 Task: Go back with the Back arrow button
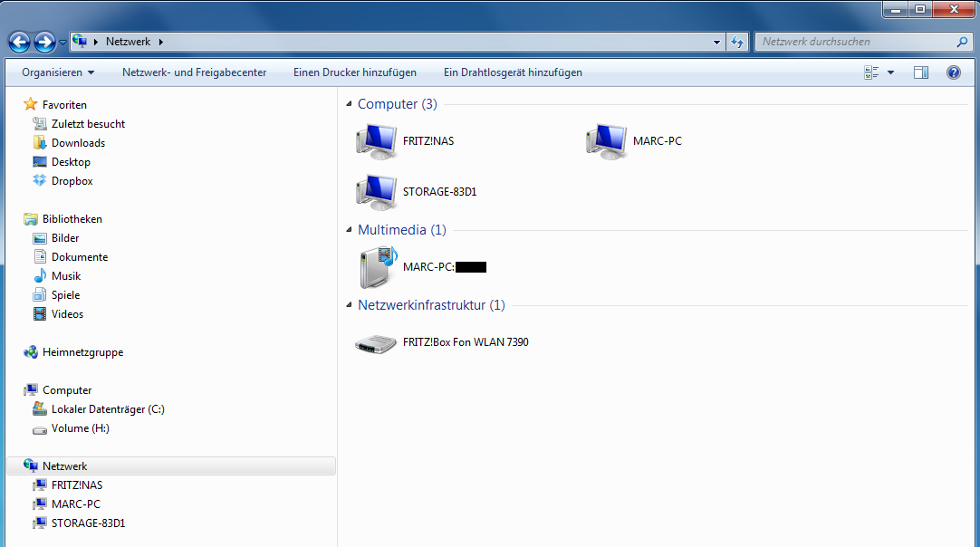tap(19, 42)
